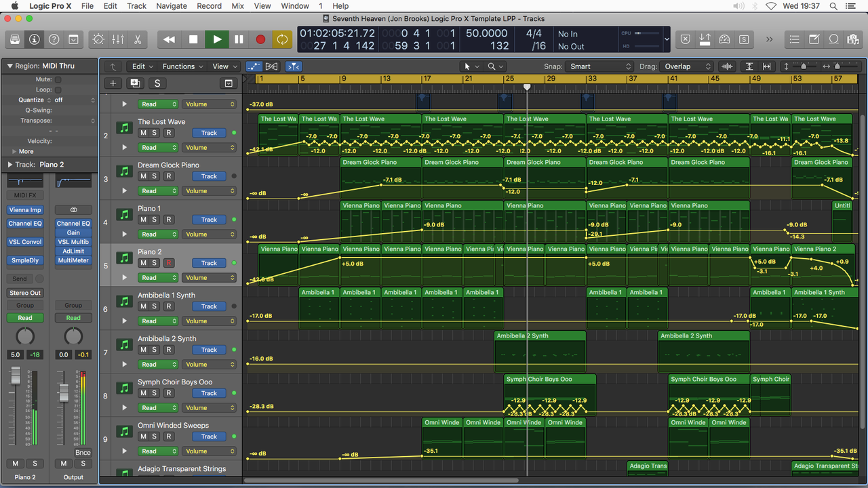The width and height of the screenshot is (868, 488).
Task: Open the View menu in Tracks area
Action: click(x=225, y=66)
